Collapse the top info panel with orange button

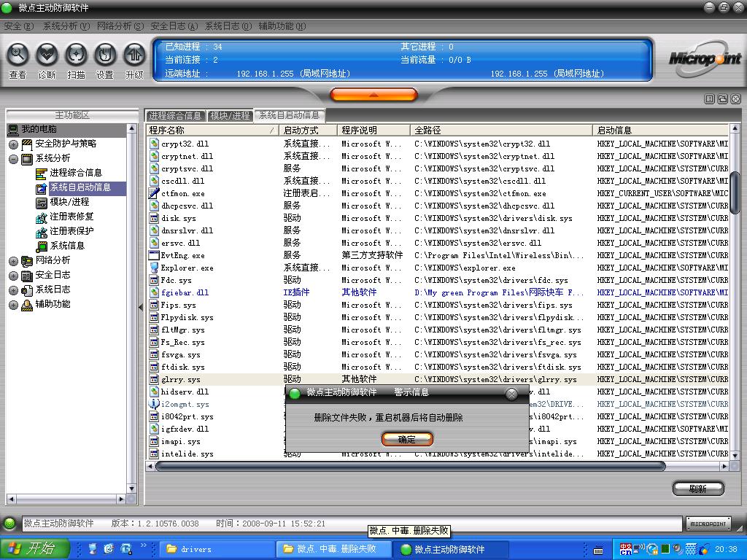click(373, 95)
